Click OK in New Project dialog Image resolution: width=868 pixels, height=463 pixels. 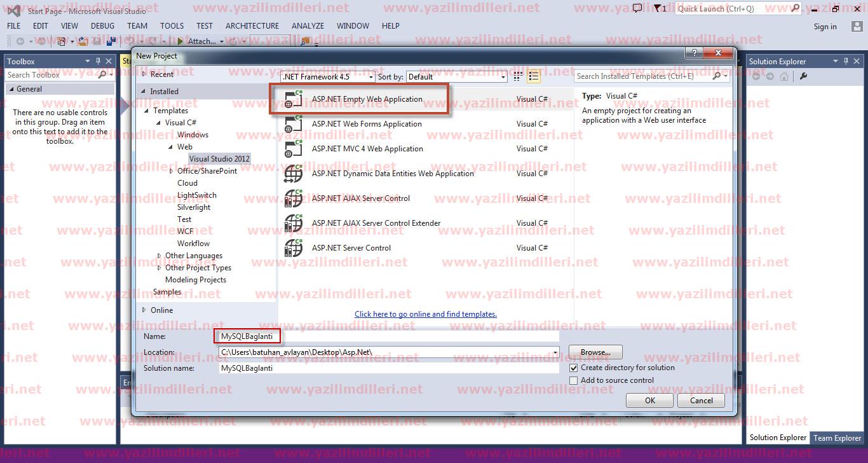point(649,401)
